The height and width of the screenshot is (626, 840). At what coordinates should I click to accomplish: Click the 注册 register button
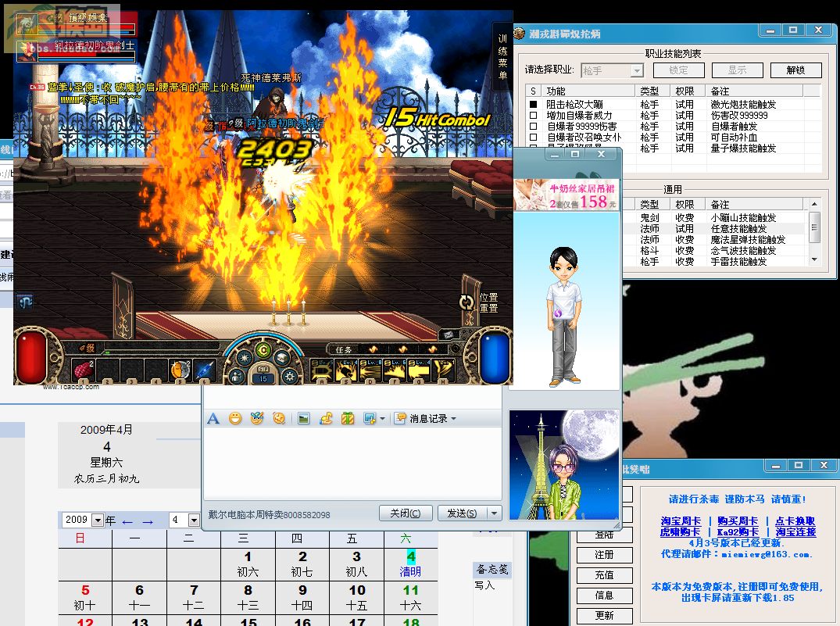604,555
